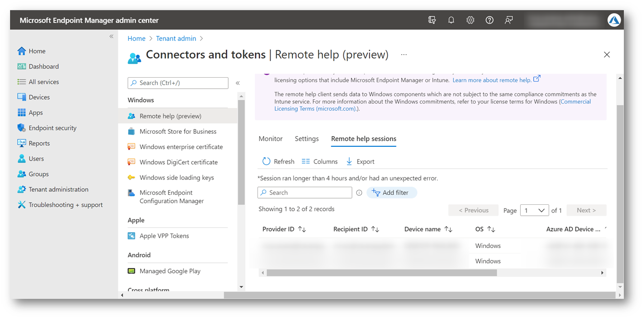Open the Cloud Shell directory icon in the header
The image size is (644, 319).
pyautogui.click(x=432, y=20)
